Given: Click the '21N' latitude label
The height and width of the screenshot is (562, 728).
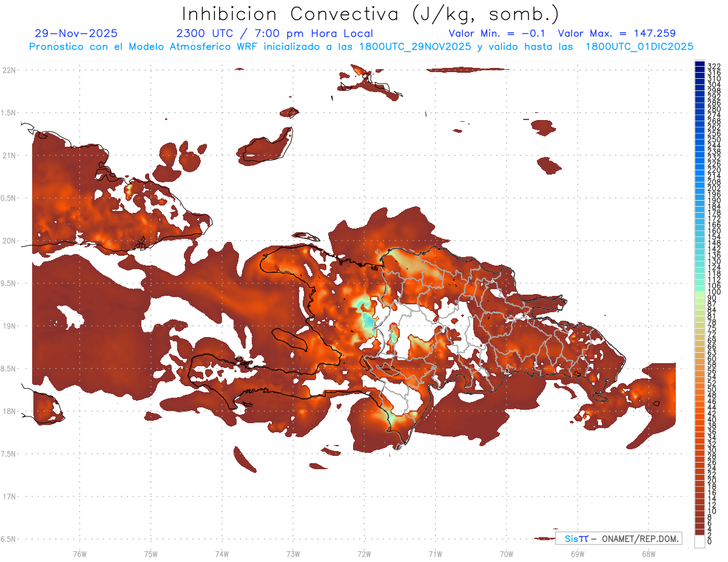Looking at the screenshot, I should pyautogui.click(x=9, y=155).
